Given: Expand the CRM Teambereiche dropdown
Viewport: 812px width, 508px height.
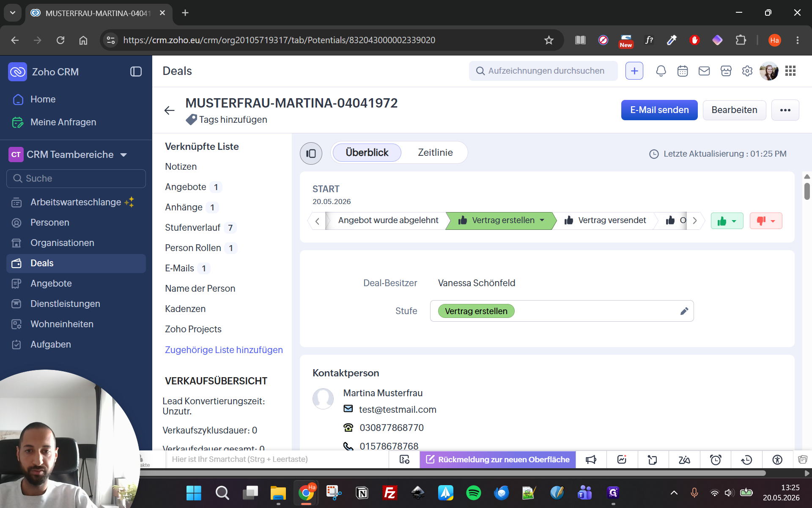Looking at the screenshot, I should [124, 155].
